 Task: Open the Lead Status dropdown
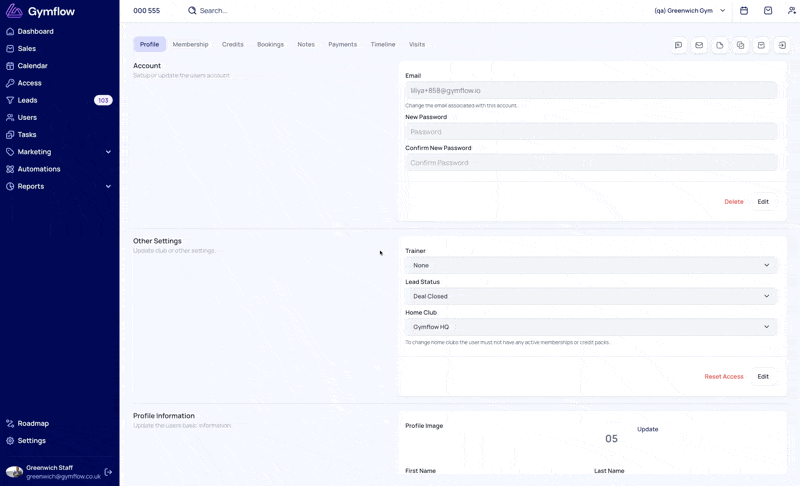pyautogui.click(x=590, y=296)
